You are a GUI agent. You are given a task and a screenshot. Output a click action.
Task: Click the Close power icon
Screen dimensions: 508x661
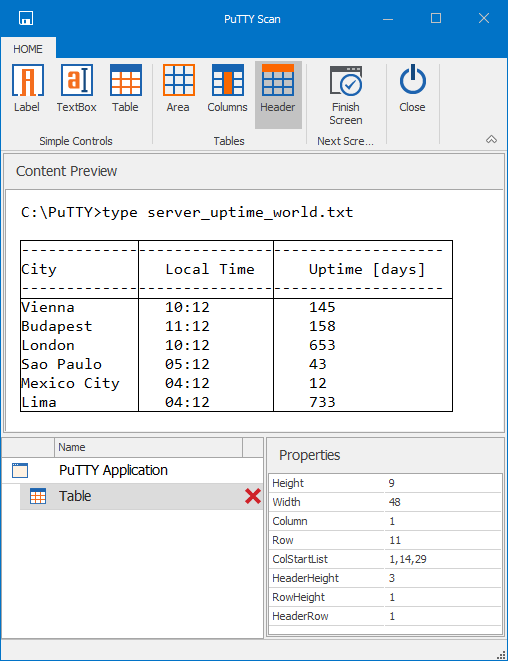tap(413, 80)
